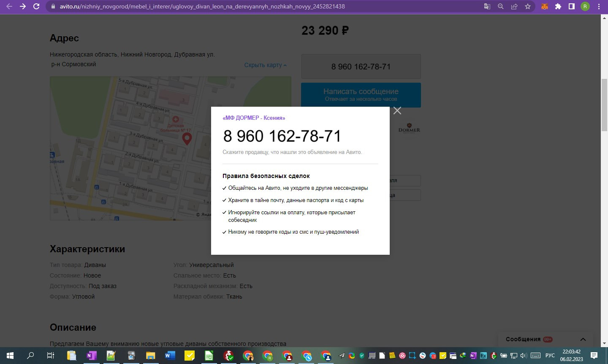This screenshot has width=608, height=364.
Task: Click the zoom magnifier icon in address bar
Action: tap(501, 6)
